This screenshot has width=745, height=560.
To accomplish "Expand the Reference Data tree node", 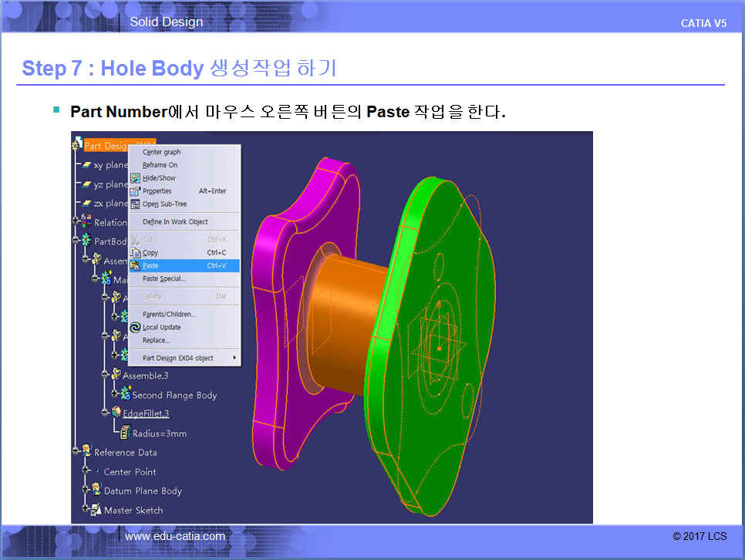I will (76, 452).
